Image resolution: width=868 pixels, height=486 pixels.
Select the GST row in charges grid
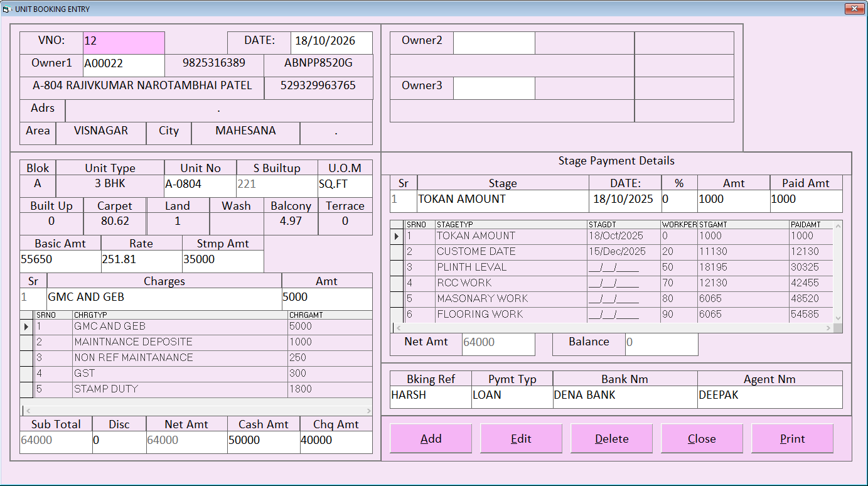coord(196,374)
